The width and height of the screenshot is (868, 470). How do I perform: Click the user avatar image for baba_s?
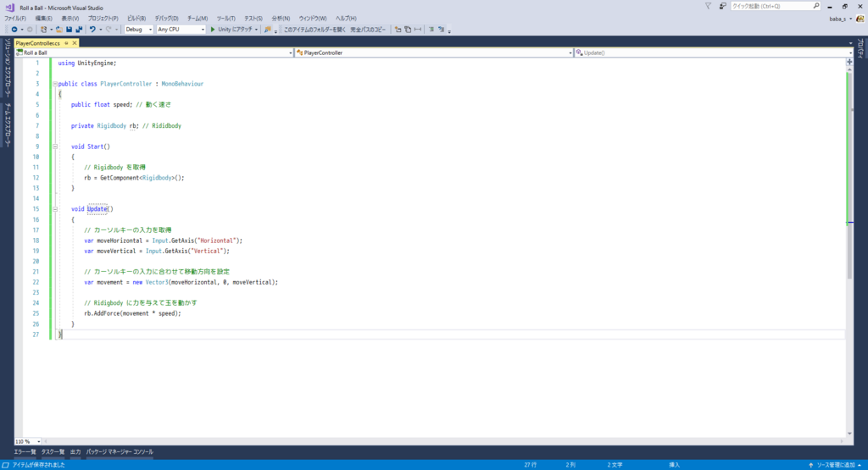(860, 19)
